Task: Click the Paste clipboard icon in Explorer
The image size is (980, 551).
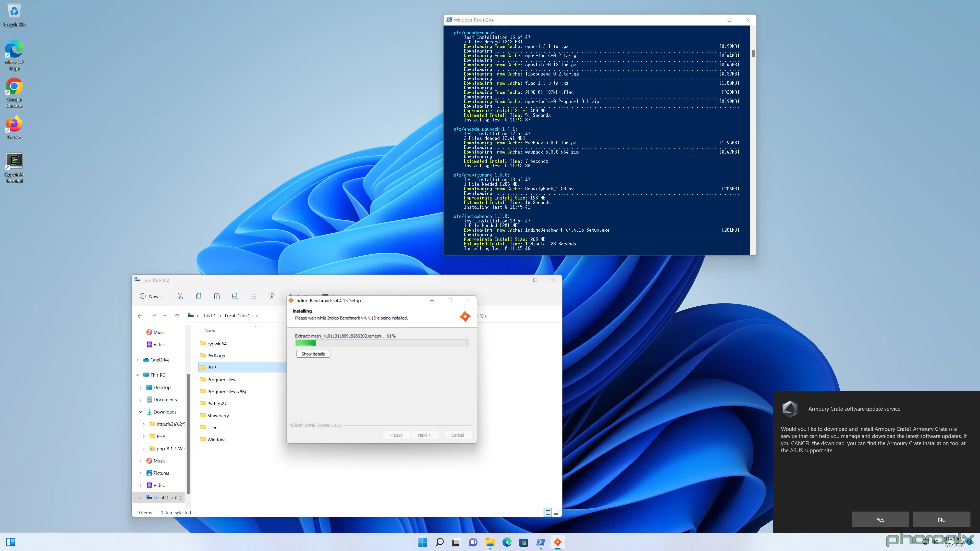Action: tap(217, 296)
